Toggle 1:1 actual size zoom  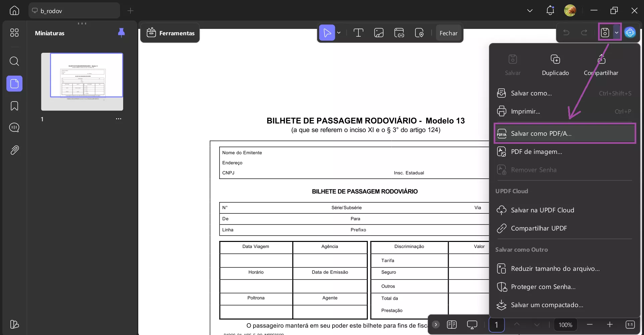(630, 325)
